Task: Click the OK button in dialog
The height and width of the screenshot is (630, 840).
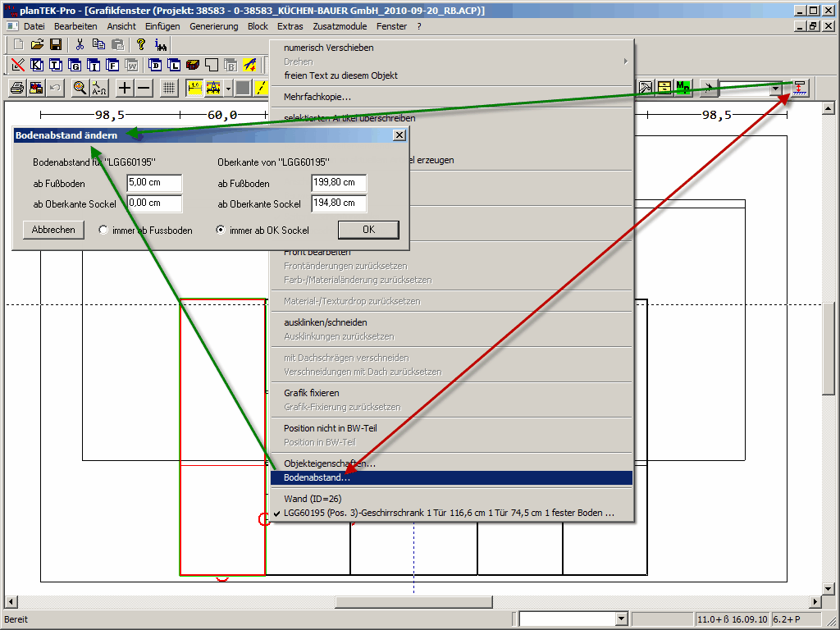Action: tap(368, 230)
